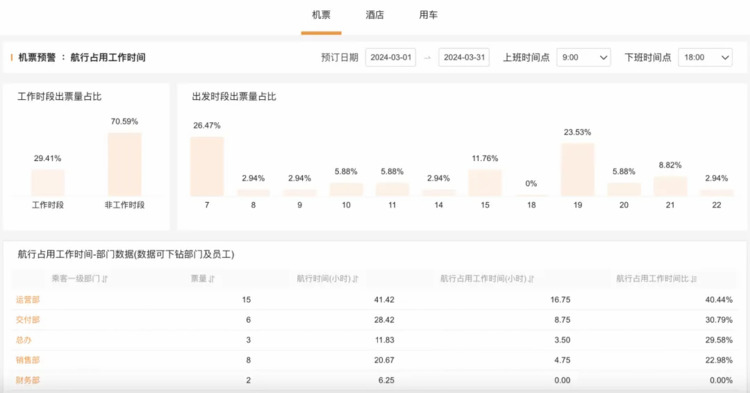Sort by 航行占用工作时间比 sort icon
This screenshot has width=750, height=393.
pos(694,279)
